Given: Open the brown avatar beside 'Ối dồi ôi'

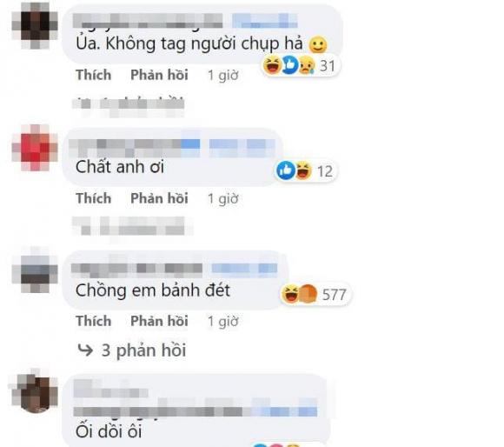Looking at the screenshot, I should coord(35,390).
